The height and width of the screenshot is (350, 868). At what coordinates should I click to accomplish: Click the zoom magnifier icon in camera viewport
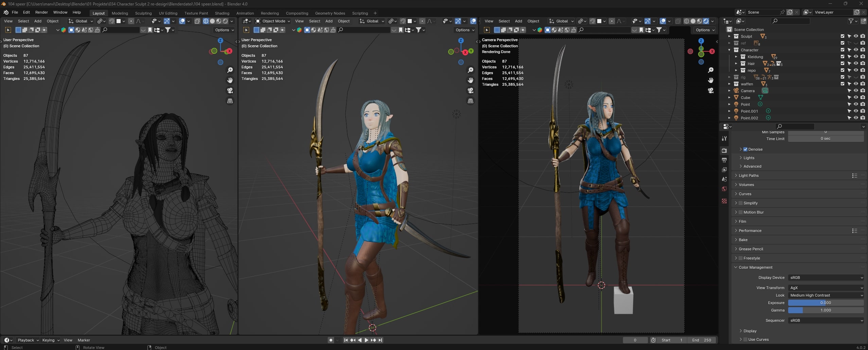pyautogui.click(x=711, y=70)
